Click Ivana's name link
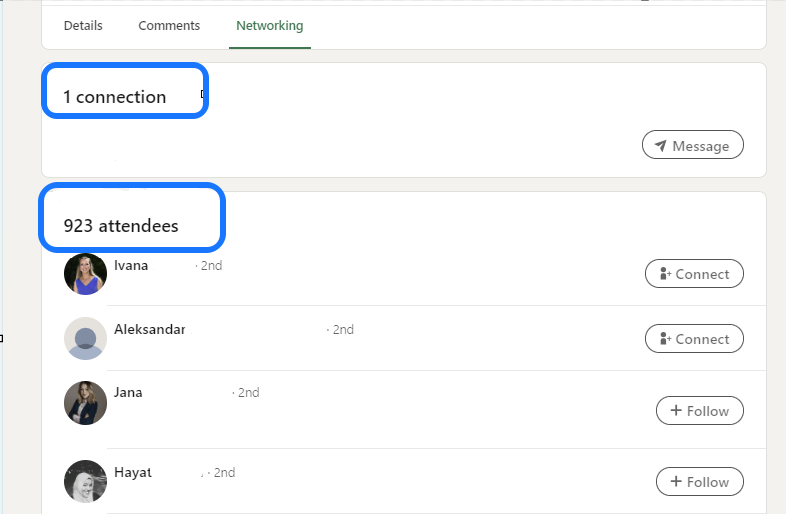Image resolution: width=786 pixels, height=514 pixels. [x=131, y=266]
